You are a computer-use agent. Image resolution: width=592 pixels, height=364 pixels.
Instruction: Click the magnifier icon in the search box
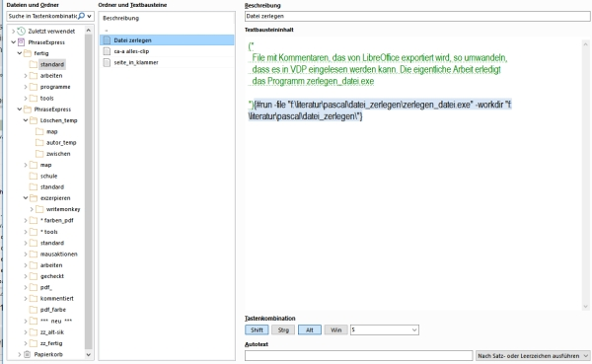click(x=81, y=16)
